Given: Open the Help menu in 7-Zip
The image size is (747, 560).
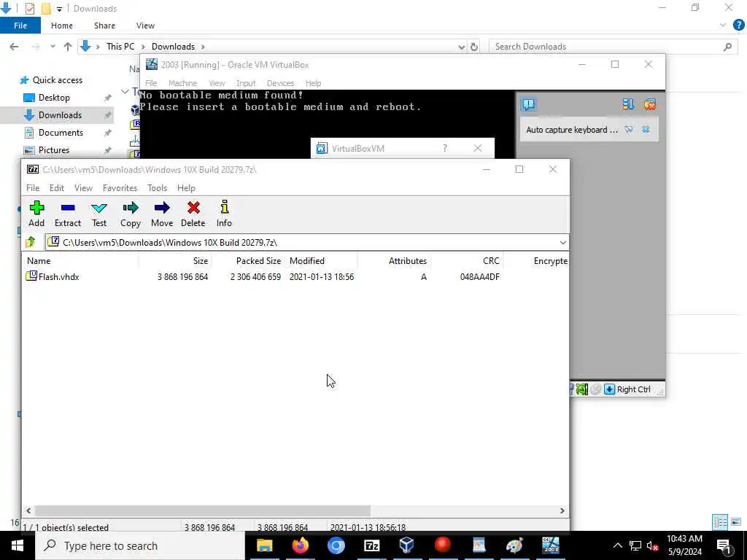Looking at the screenshot, I should (186, 188).
